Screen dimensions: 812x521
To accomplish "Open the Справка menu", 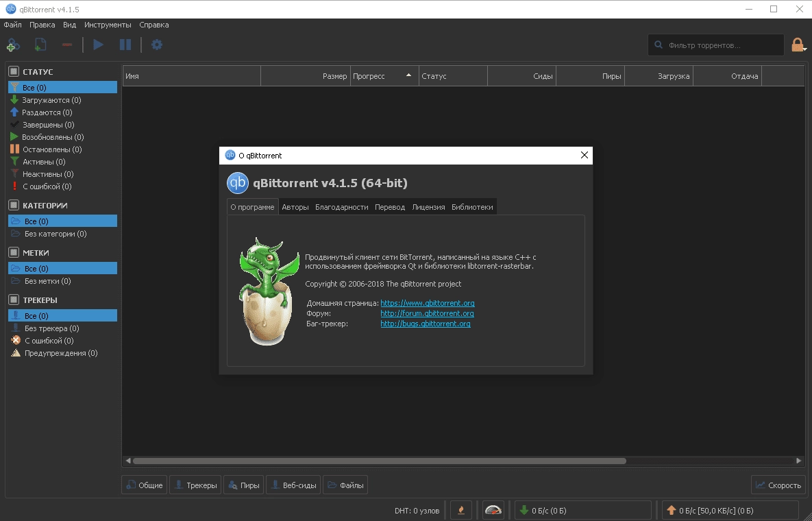I will coord(153,25).
